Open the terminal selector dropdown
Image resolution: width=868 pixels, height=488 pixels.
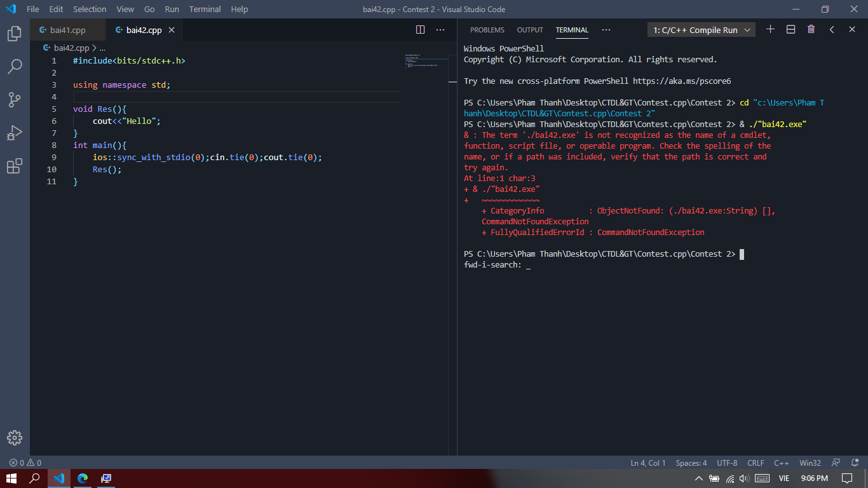pyautogui.click(x=701, y=30)
